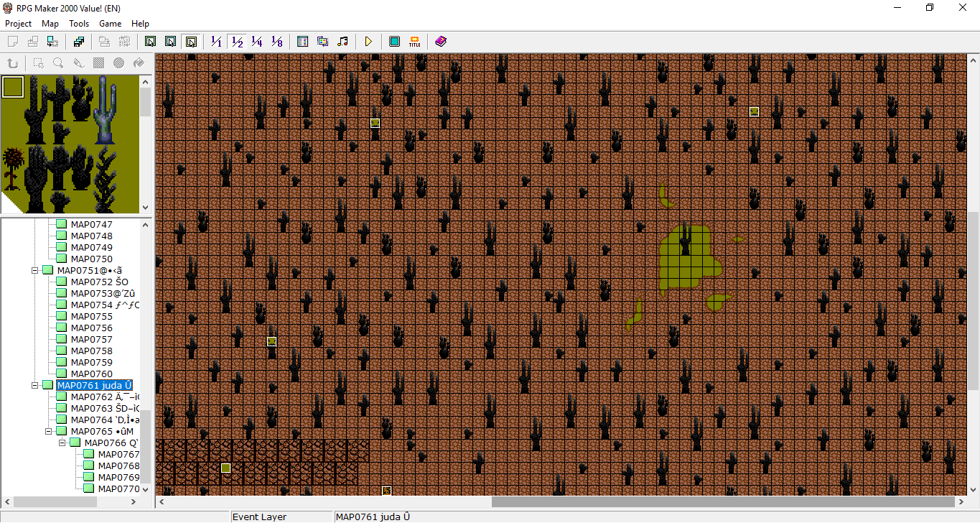Image resolution: width=980 pixels, height=523 pixels.
Task: Set map zoom to 1/1 scale
Action: point(217,42)
